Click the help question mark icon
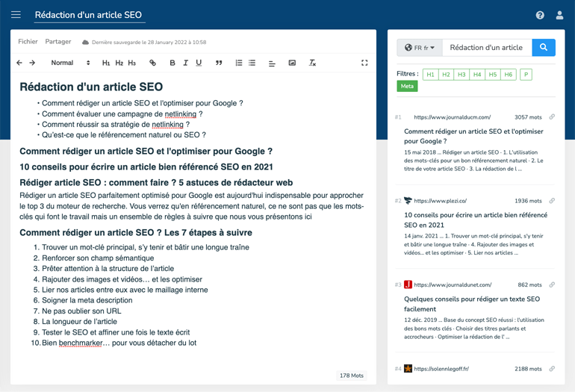 (540, 15)
